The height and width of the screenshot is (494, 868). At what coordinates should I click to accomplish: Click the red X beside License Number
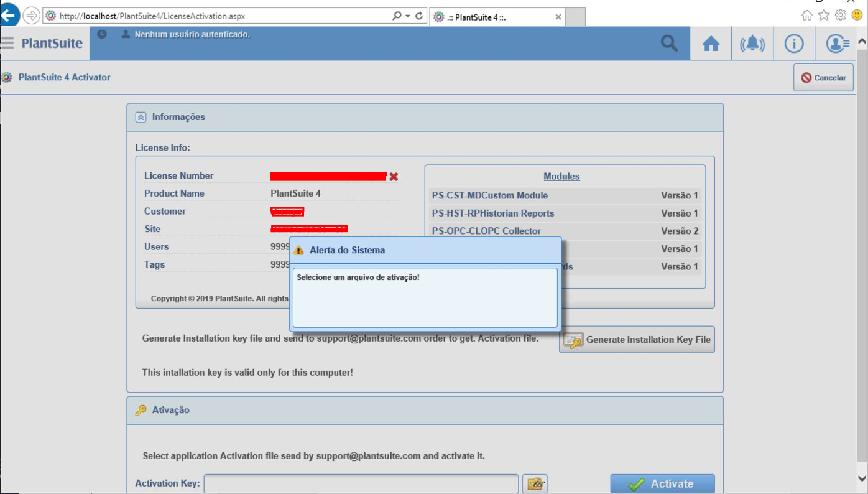394,177
